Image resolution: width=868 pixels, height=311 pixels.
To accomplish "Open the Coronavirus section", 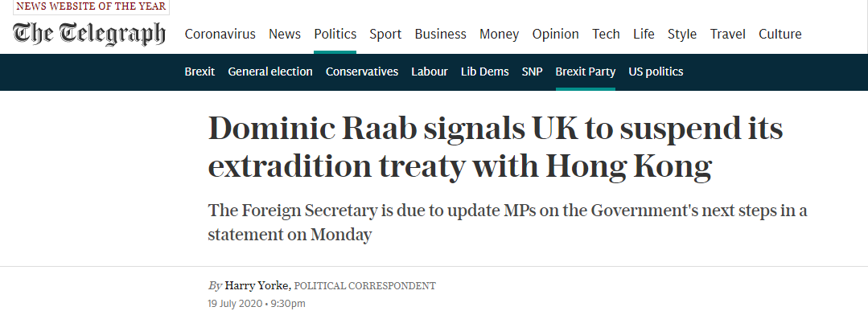I will 220,35.
